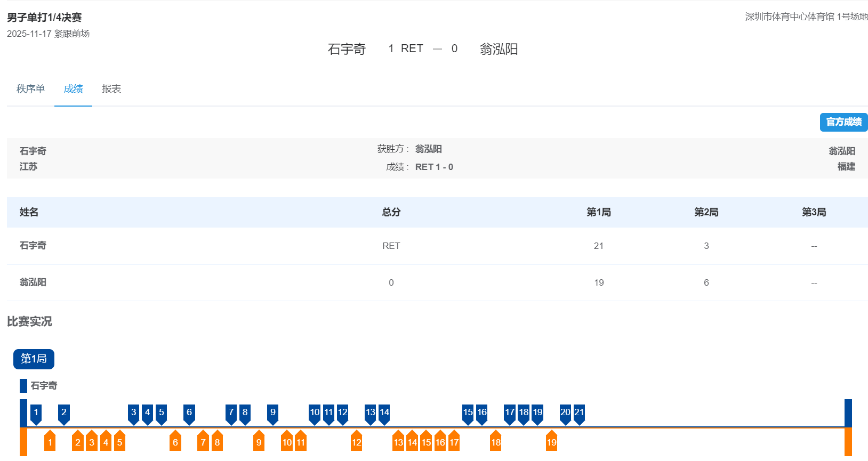
Task: Select orange point marker 19 on the timeline
Action: [x=551, y=442]
